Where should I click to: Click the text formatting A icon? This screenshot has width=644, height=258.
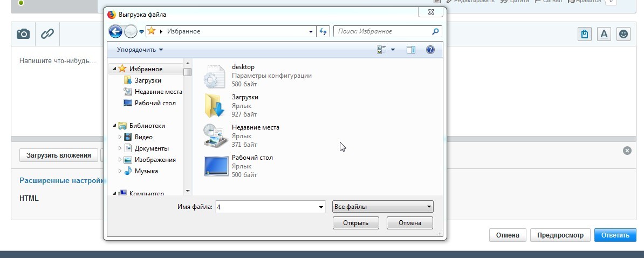pos(604,34)
